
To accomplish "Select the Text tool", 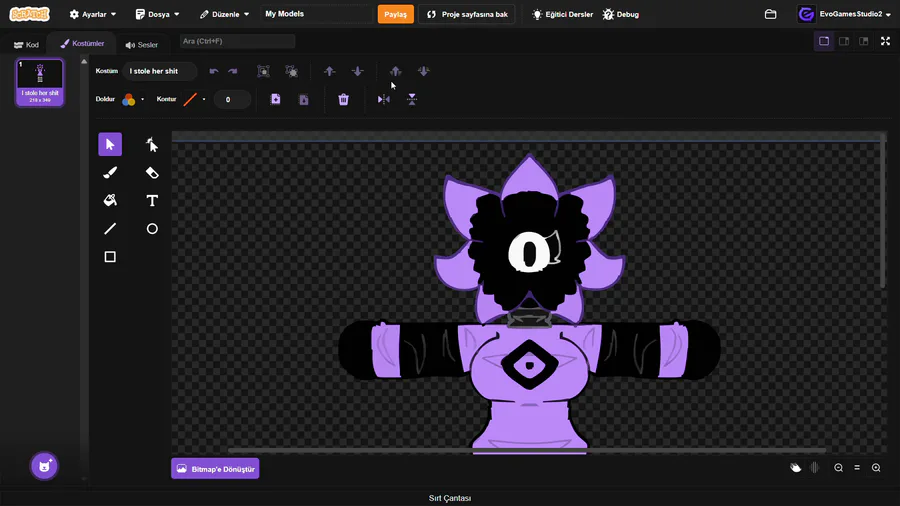I will [152, 200].
